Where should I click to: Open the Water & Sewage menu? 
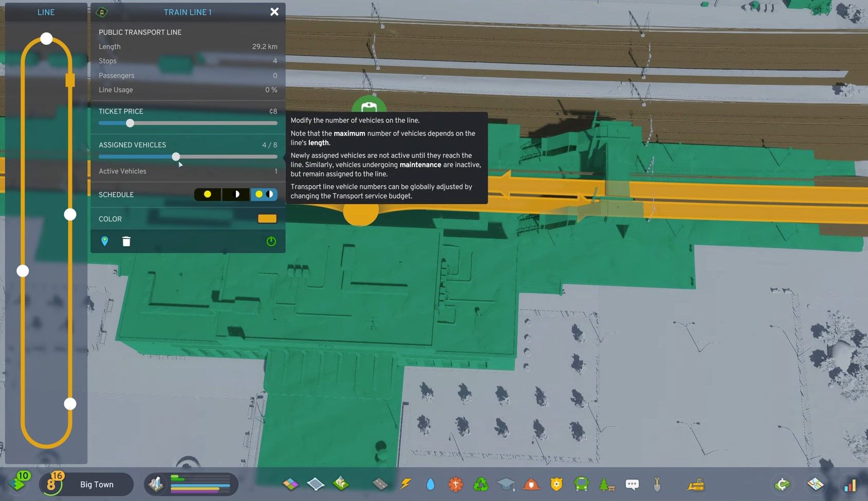click(x=430, y=484)
